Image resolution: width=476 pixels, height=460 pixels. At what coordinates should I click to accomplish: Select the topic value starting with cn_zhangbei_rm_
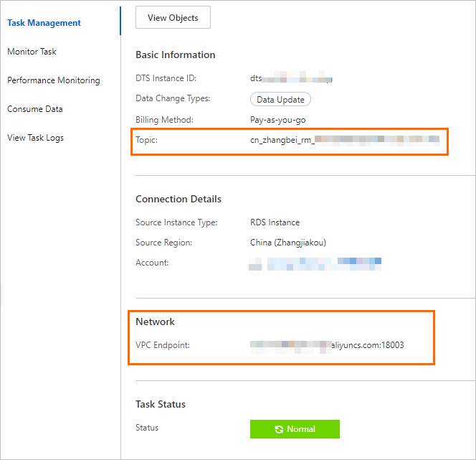(344, 140)
